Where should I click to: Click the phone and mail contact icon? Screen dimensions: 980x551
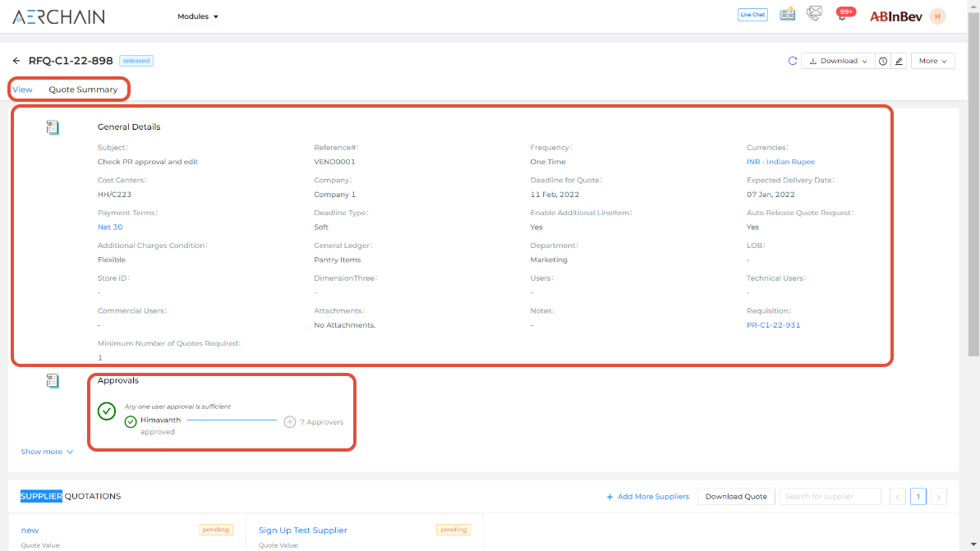[x=814, y=14]
